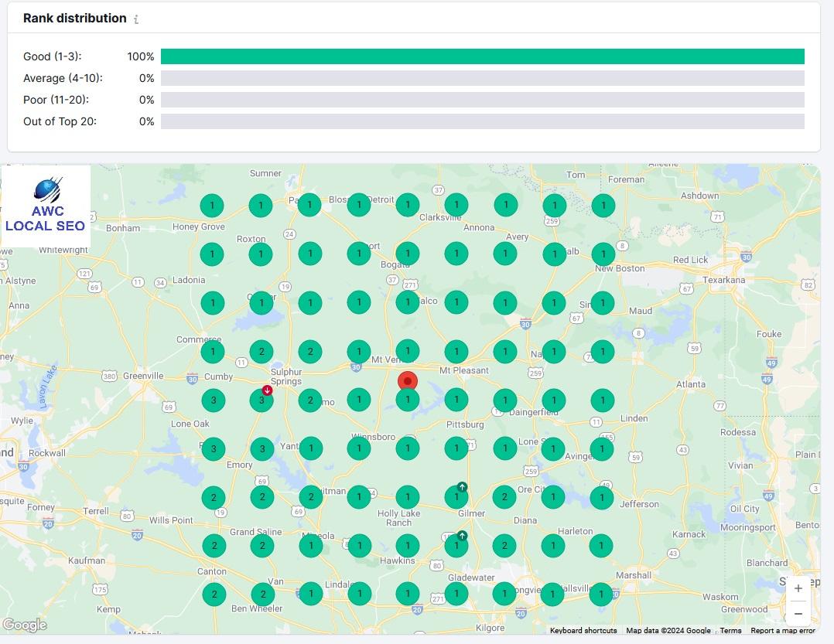This screenshot has height=644, width=834.
Task: Click Report a map error
Action: point(782,631)
